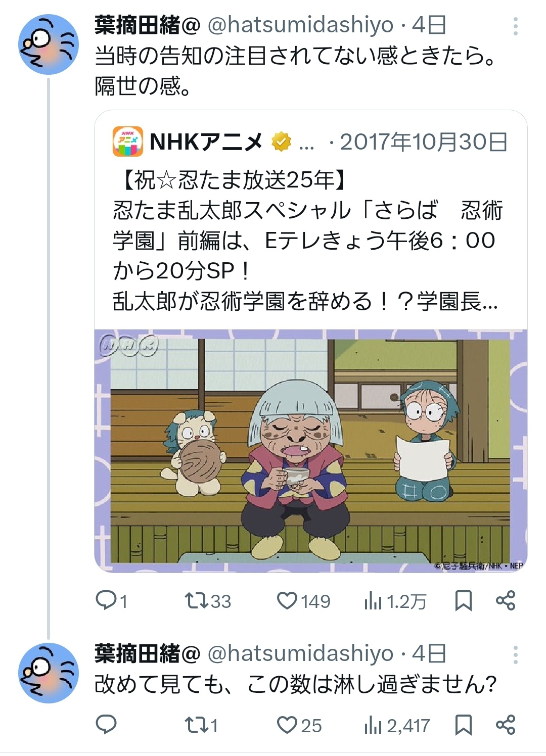Bookmark the second tweet
546x756 pixels.
pyautogui.click(x=464, y=725)
